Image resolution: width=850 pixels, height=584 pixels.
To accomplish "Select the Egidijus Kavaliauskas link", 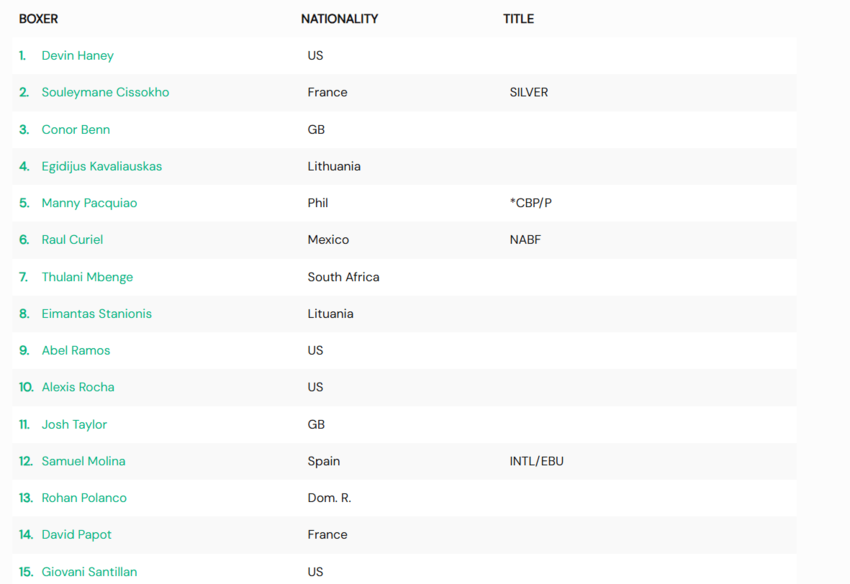I will (102, 166).
